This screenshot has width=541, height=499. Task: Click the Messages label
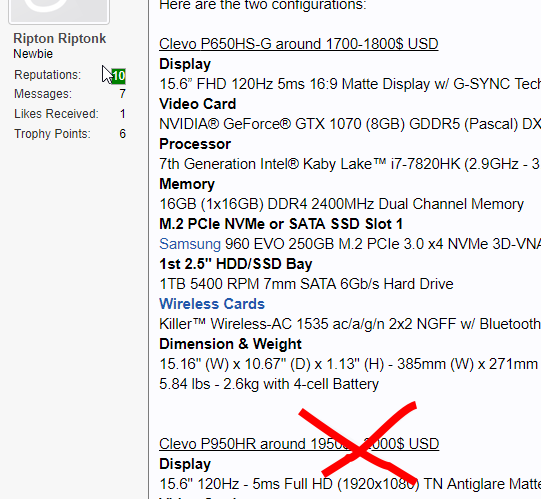pos(43,94)
